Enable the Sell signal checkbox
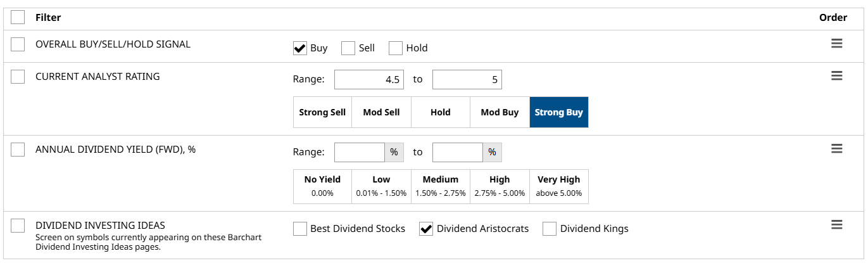This screenshot has width=868, height=263. tap(348, 48)
